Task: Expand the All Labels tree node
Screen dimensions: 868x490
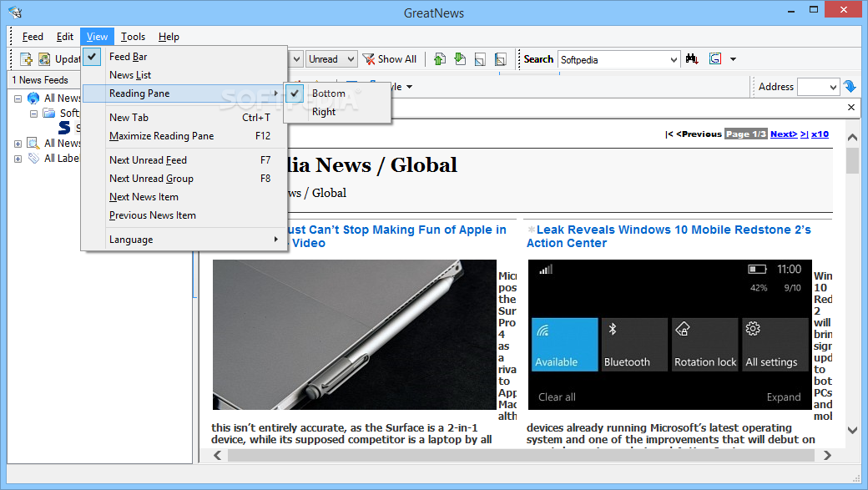Action: tap(18, 159)
